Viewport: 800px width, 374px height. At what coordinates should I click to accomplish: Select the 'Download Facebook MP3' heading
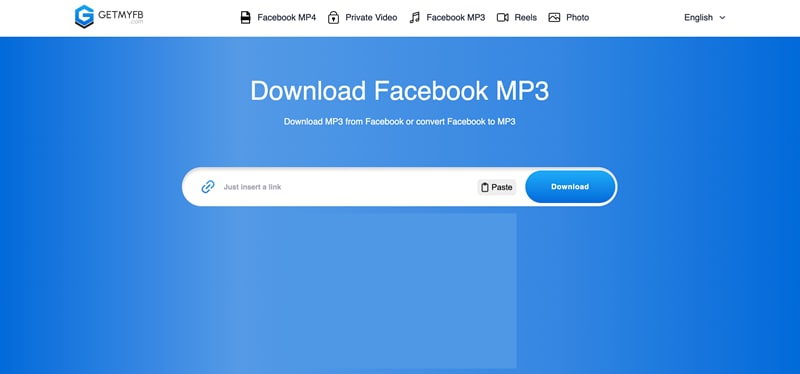pos(399,91)
